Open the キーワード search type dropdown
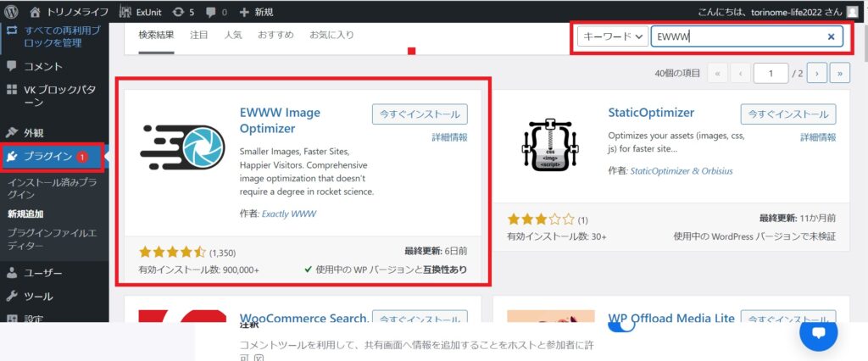The width and height of the screenshot is (868, 361). (613, 36)
